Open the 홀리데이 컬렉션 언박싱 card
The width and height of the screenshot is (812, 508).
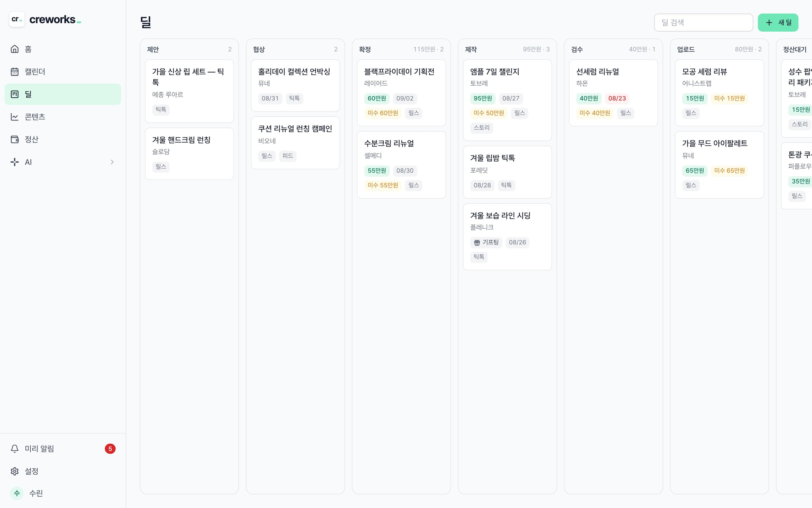(295, 85)
